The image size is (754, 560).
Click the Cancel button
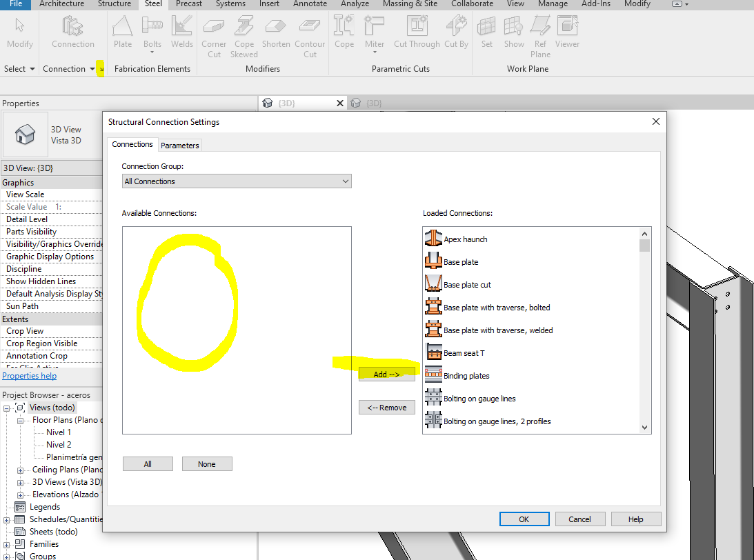[579, 519]
